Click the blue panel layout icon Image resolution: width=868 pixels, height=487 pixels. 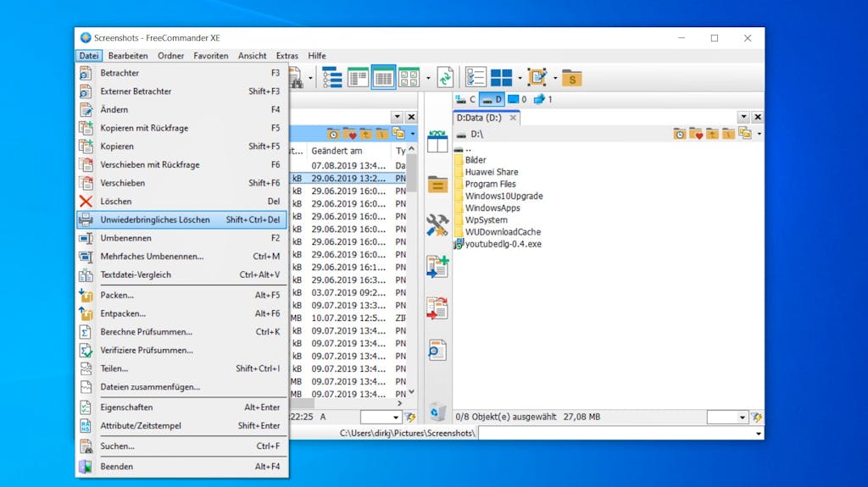[x=502, y=78]
